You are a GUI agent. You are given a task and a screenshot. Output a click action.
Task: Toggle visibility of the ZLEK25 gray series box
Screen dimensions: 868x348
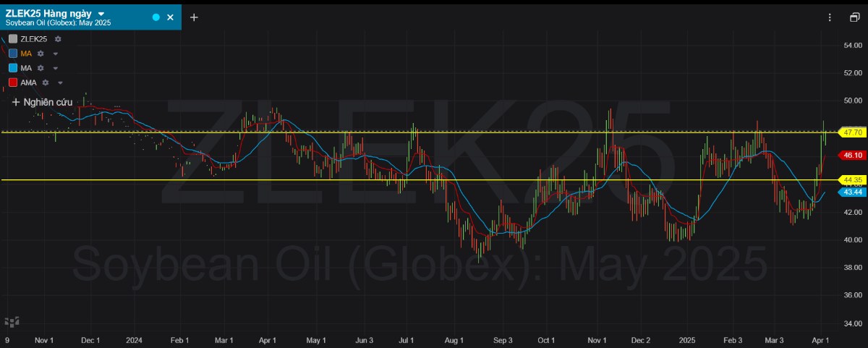13,39
